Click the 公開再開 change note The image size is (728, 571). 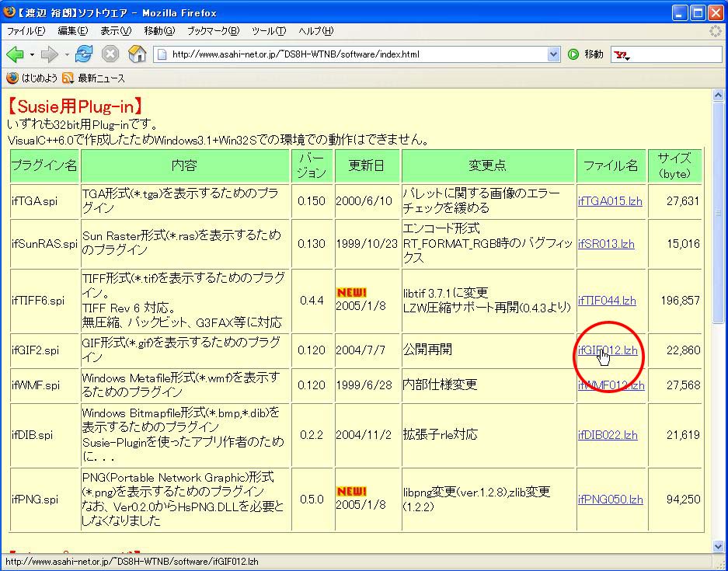click(x=427, y=350)
